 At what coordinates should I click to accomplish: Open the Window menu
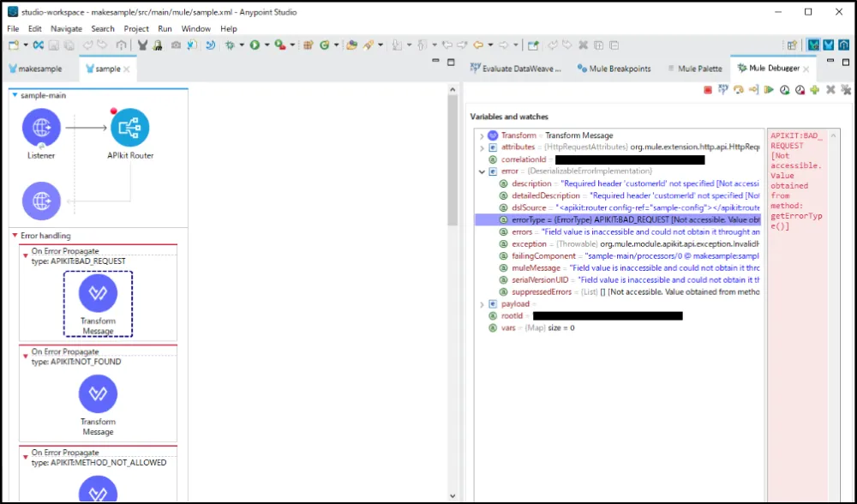[x=195, y=29]
